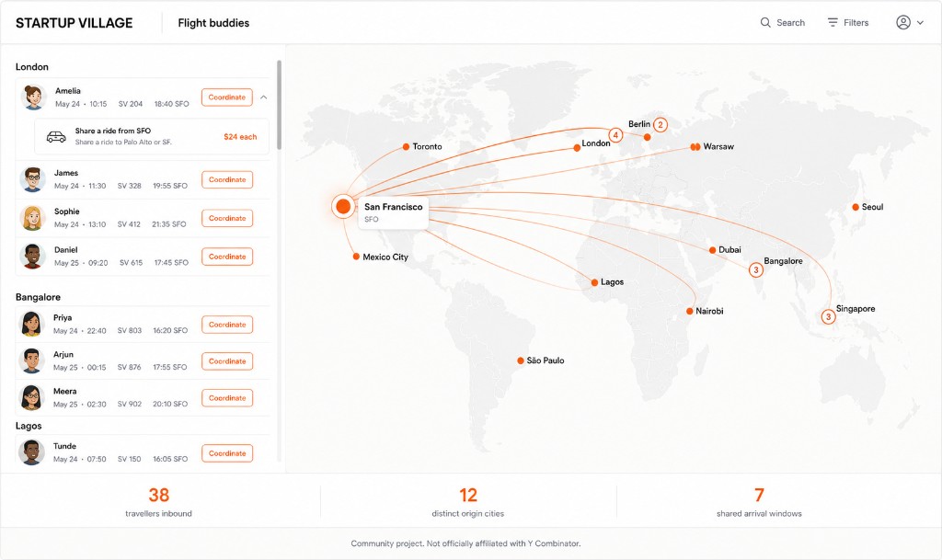Click the Coordinate button for Tunde
Screen dimensions: 942x560
(x=227, y=453)
